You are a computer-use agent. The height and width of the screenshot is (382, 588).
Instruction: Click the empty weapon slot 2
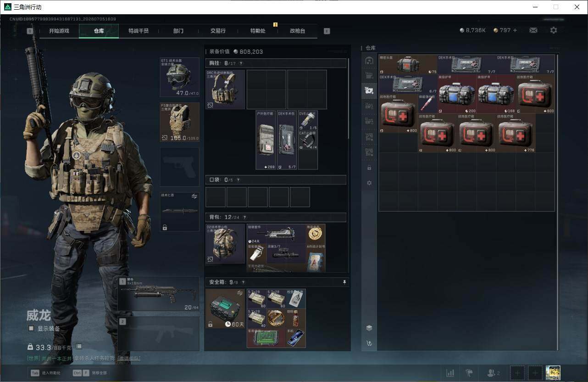(x=159, y=334)
